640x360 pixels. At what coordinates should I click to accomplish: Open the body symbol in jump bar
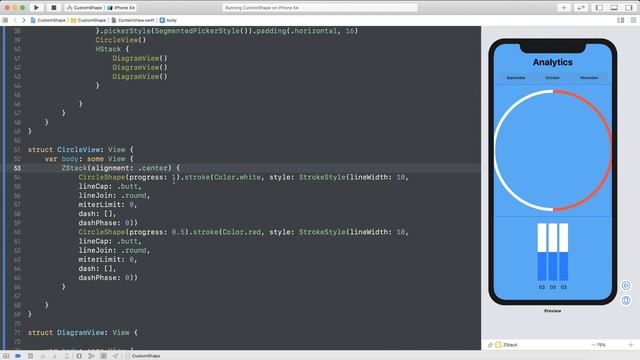tap(169, 20)
